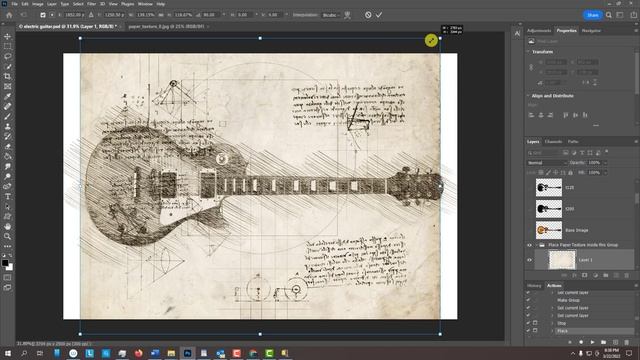The width and height of the screenshot is (640, 360).
Task: Expand the Stop action step
Action: tap(552, 323)
